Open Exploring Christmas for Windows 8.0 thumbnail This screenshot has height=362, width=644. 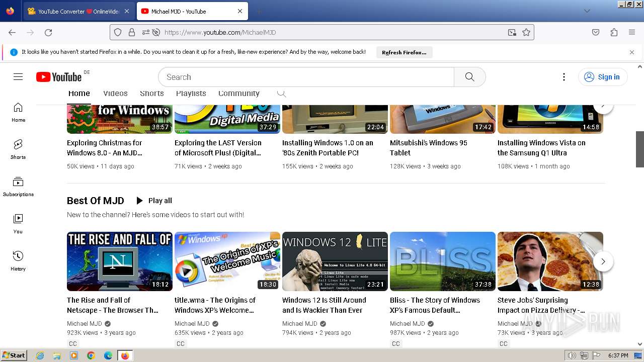pos(120,119)
